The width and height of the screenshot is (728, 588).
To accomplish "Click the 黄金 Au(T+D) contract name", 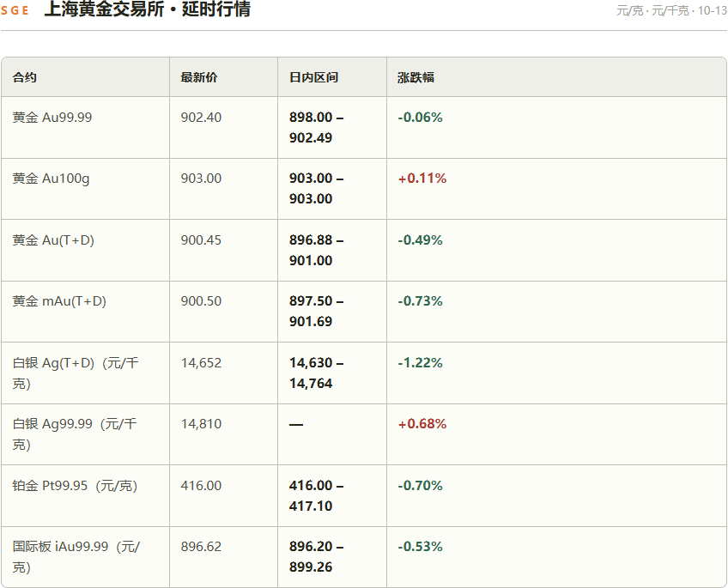I will [53, 240].
